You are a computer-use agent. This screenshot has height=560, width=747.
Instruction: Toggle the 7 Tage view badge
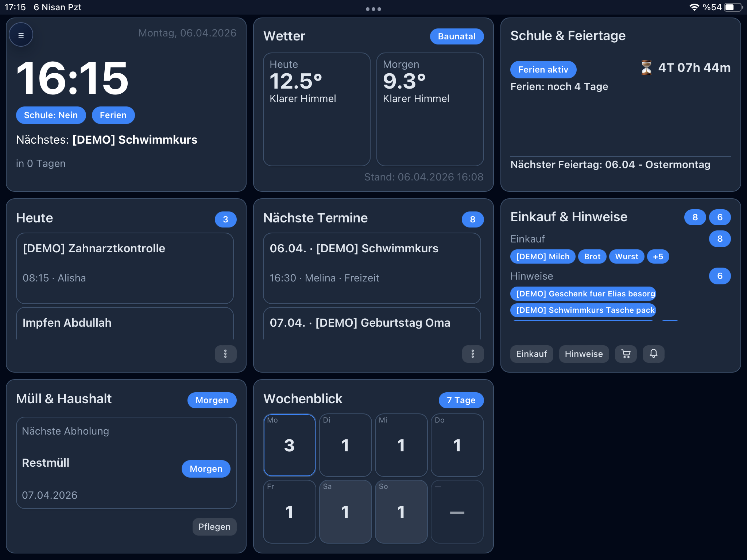tap(461, 400)
